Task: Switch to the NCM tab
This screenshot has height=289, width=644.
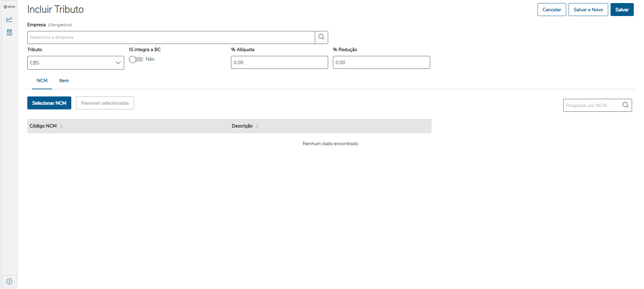Action: (42, 81)
